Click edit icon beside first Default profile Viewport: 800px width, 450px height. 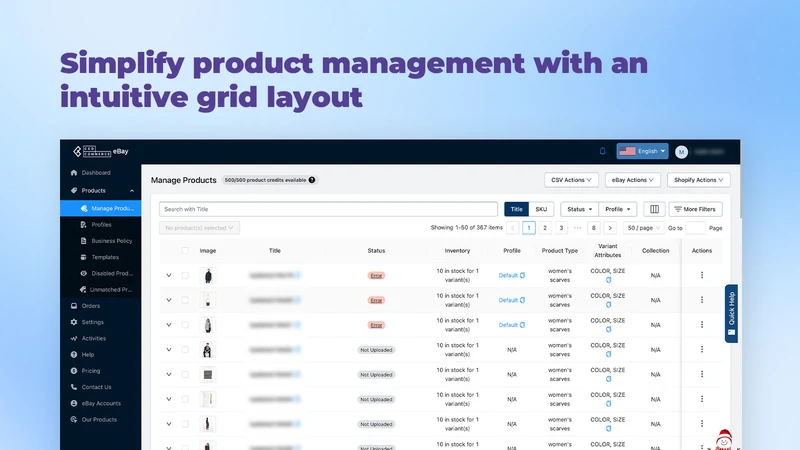[522, 275]
